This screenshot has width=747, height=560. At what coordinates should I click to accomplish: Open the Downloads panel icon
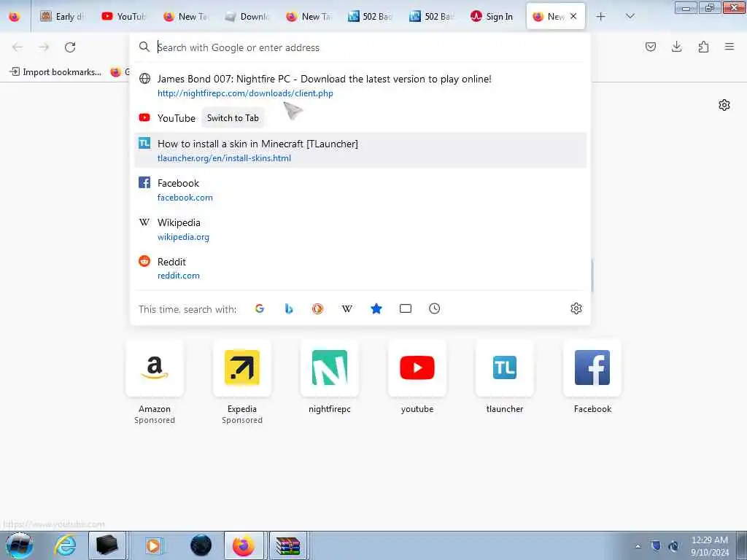point(676,47)
